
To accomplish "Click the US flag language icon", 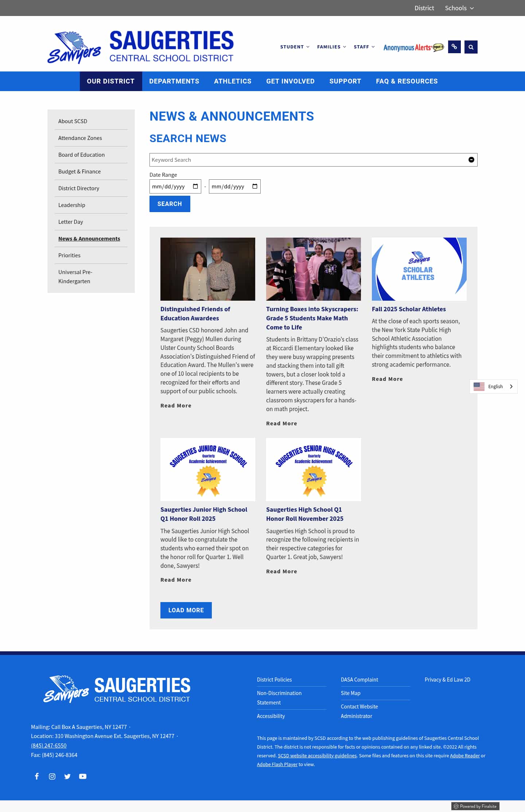I will 479,386.
